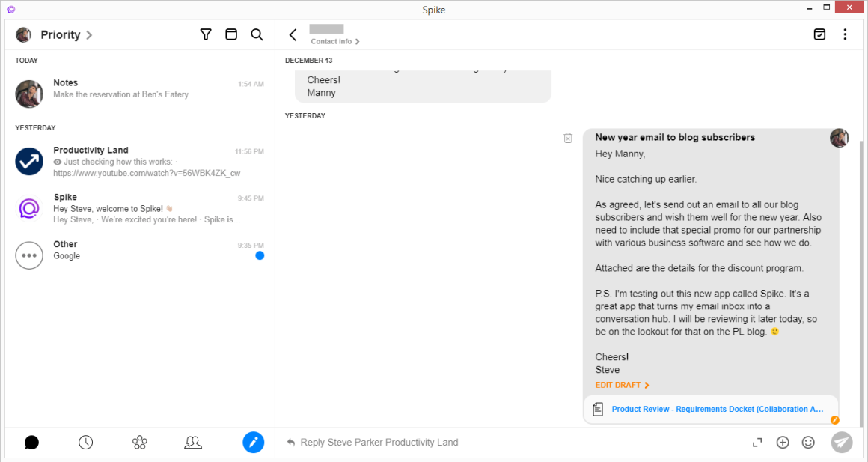
Task: Open the Compose button with the pencil icon
Action: point(254,442)
